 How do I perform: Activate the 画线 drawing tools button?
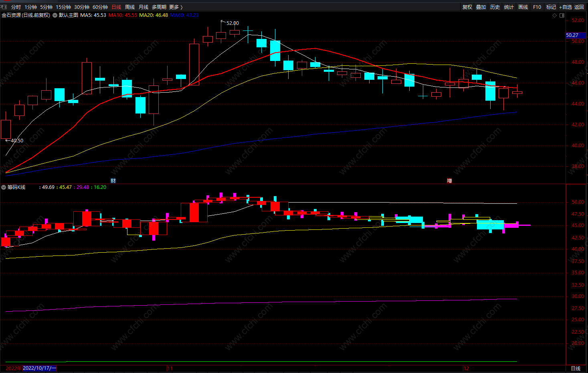(523, 7)
